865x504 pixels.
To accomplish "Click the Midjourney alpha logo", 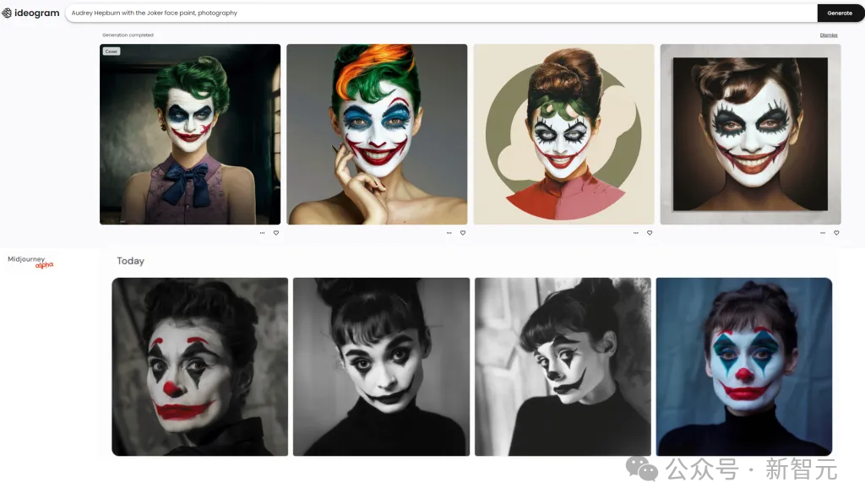I will tap(30, 262).
